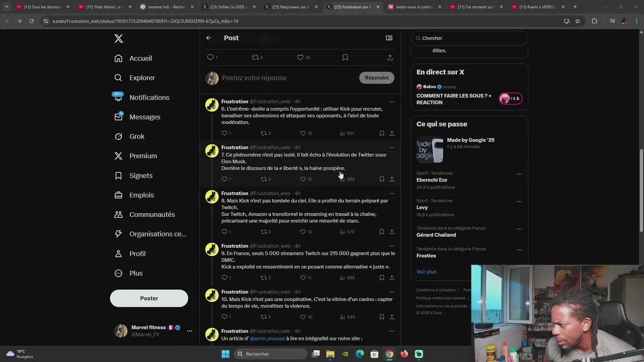
Task: Bookmark tweet 9 about the SMIC
Action: (381, 278)
